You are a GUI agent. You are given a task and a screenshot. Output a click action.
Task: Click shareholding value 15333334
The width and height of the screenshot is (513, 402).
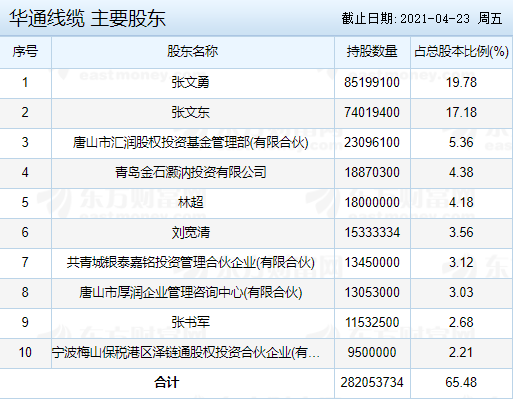point(372,232)
